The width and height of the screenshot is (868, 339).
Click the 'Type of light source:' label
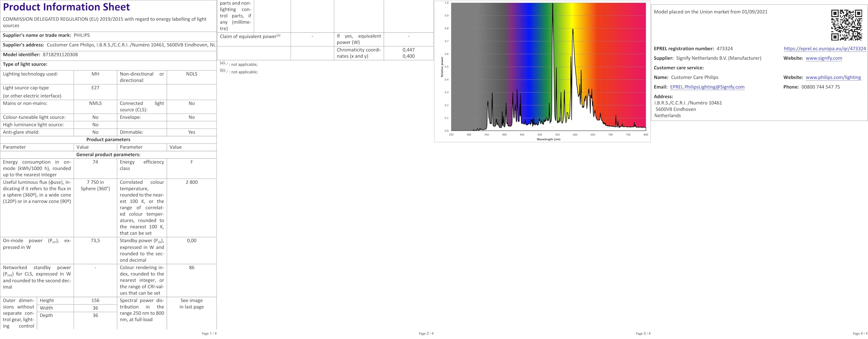[x=25, y=64]
